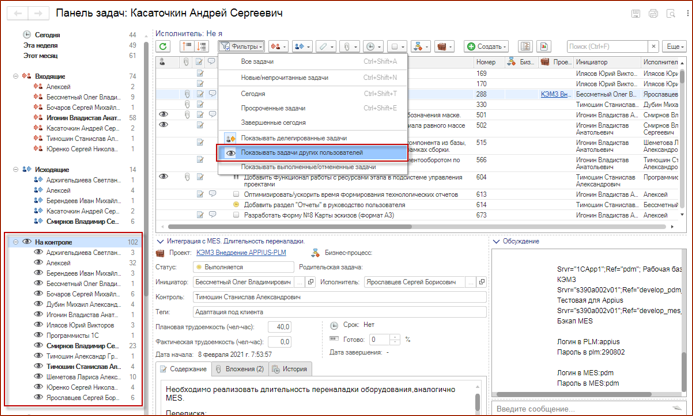
Task: Collapse the Обсуждение section chevron
Action: tap(496, 241)
